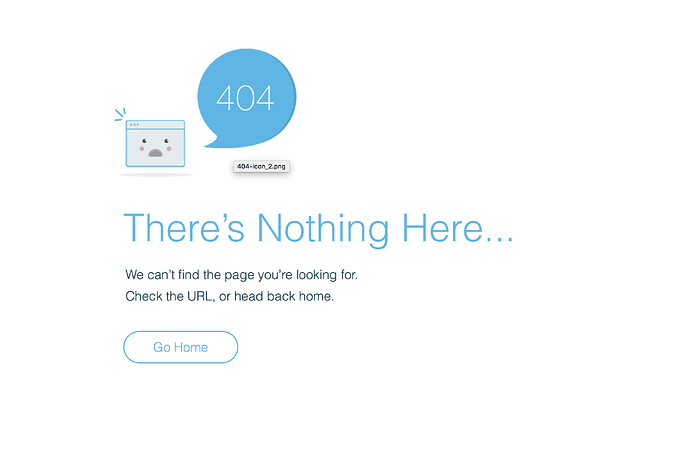Click the 404-icon_2.png tooltip label

coord(261,166)
